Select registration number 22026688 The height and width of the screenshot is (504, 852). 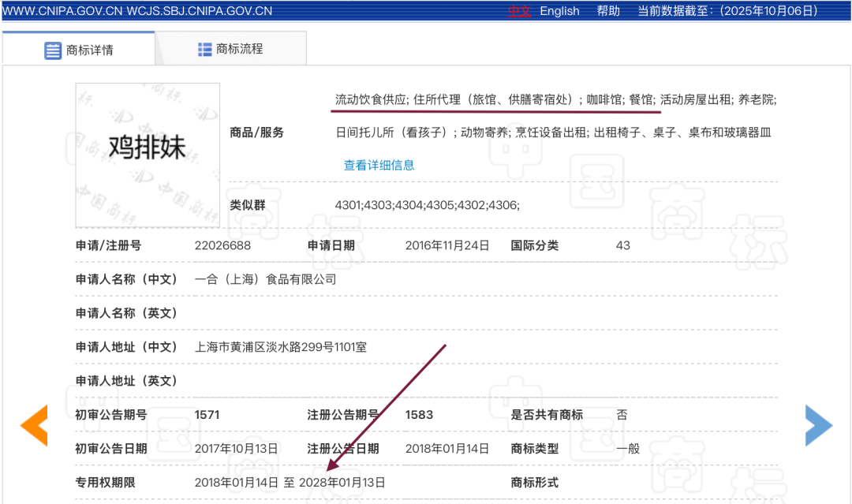click(222, 245)
